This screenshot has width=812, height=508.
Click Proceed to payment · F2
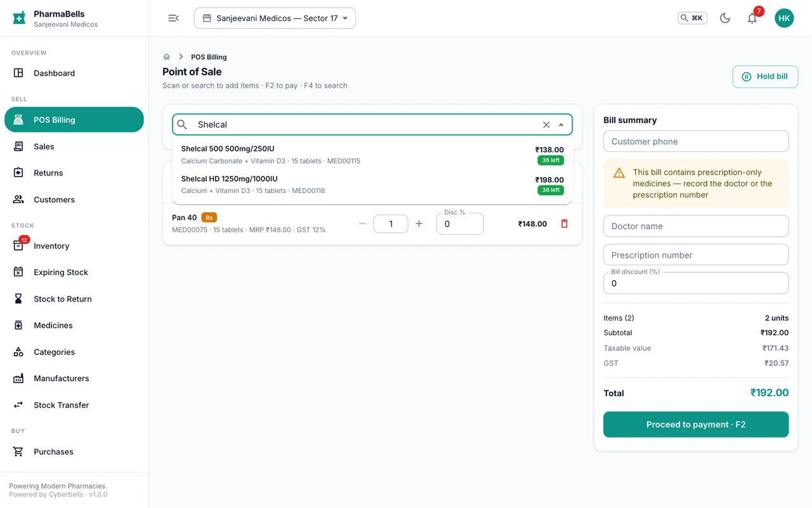(696, 424)
